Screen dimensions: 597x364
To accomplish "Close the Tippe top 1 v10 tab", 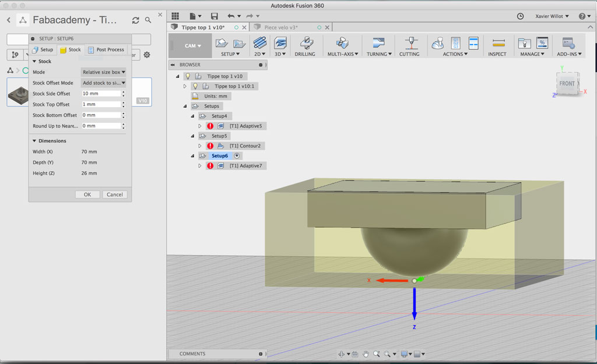I will [x=244, y=27].
